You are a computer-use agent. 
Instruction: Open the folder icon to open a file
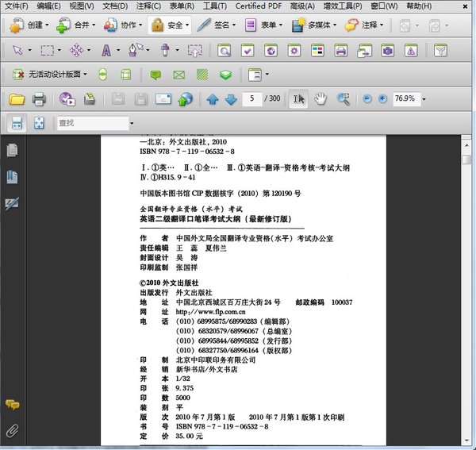17,99
